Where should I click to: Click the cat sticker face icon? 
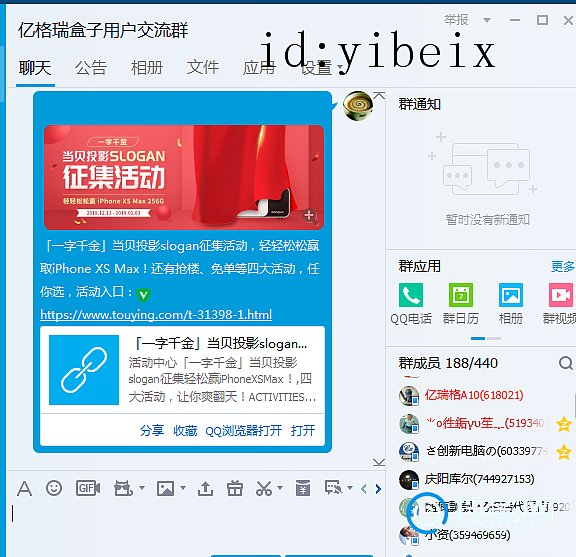[123, 488]
